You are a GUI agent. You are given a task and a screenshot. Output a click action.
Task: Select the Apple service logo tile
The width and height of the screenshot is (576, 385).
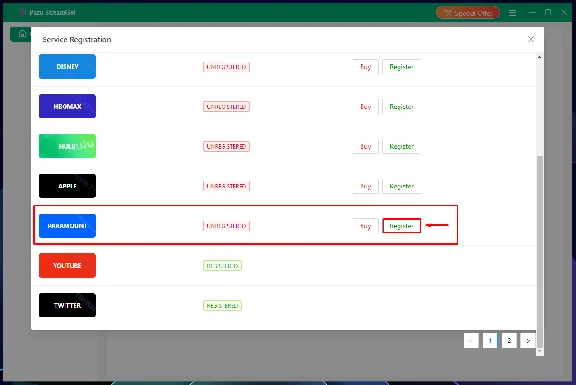tap(67, 186)
